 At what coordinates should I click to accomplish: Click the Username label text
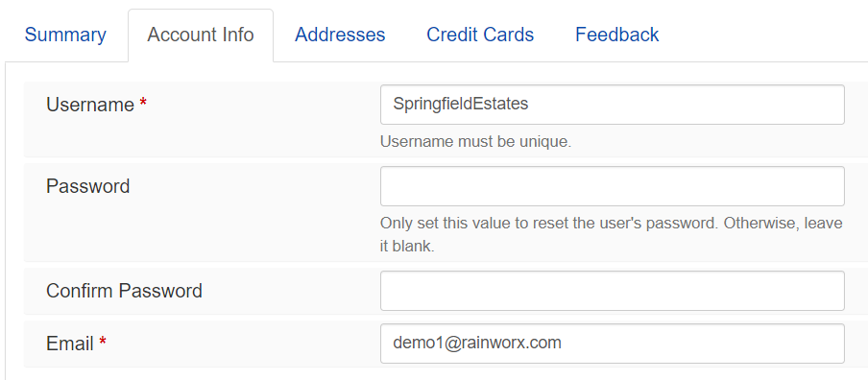pyautogui.click(x=90, y=105)
